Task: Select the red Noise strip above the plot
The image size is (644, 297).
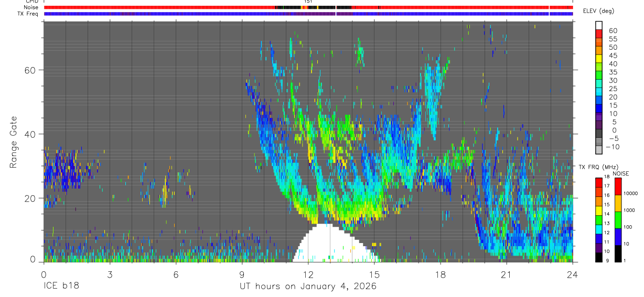Action: [308, 7]
